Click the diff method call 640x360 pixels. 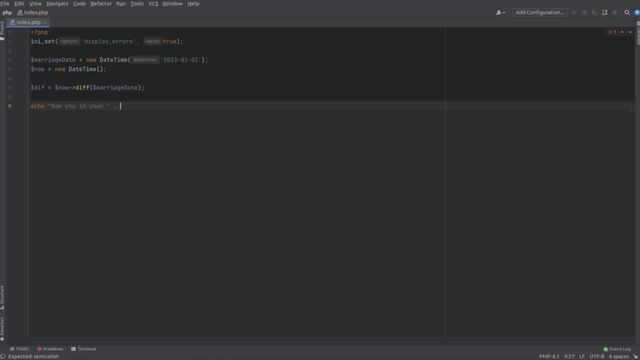(x=82, y=88)
